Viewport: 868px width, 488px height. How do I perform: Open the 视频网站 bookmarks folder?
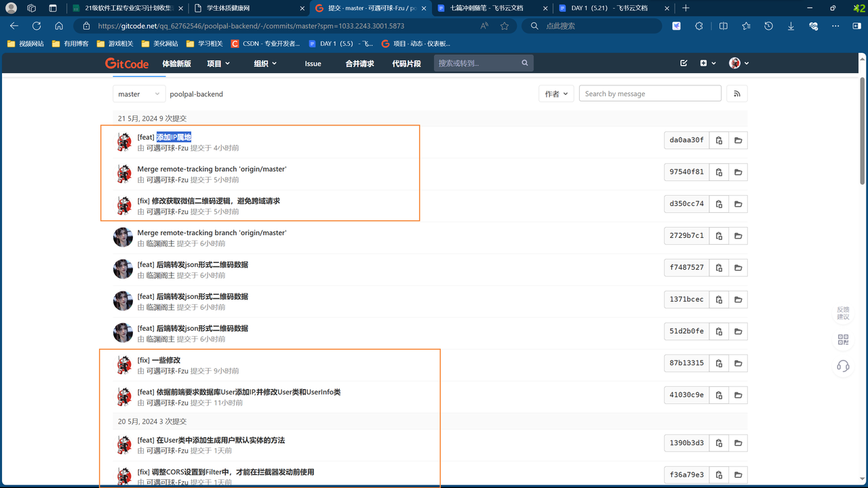25,43
